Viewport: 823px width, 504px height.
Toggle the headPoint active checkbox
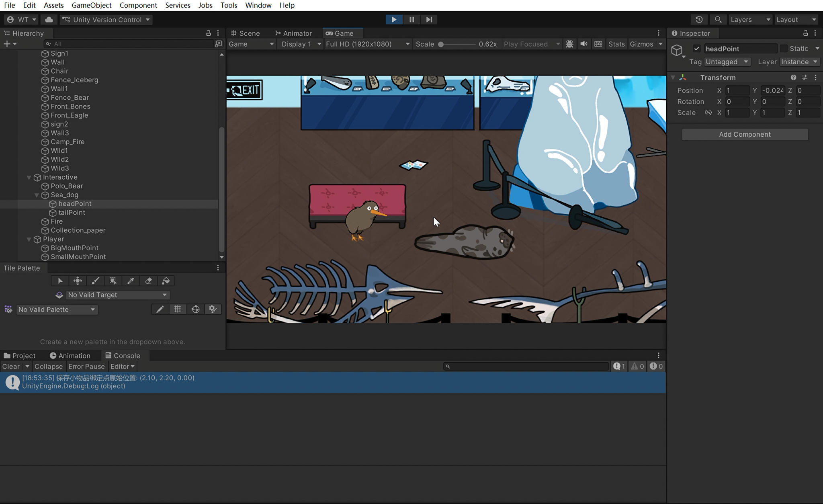coord(696,49)
